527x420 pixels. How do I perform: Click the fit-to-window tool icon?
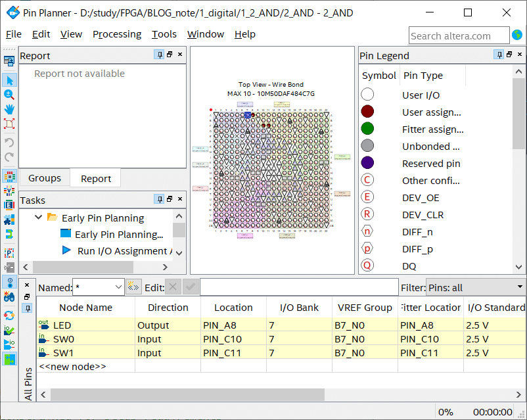click(9, 124)
